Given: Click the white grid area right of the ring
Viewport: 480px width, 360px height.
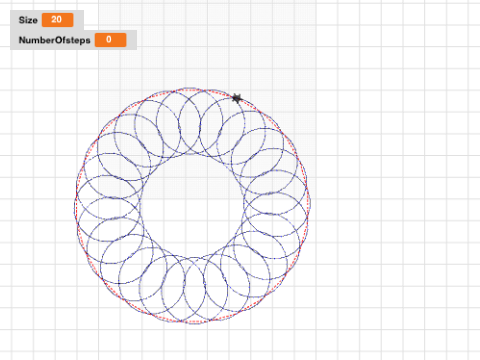Looking at the screenshot, I should [393, 200].
